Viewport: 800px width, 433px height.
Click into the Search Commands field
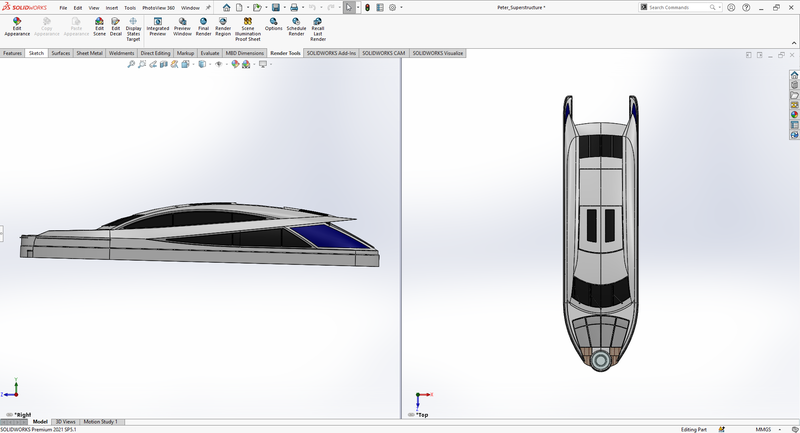[680, 8]
